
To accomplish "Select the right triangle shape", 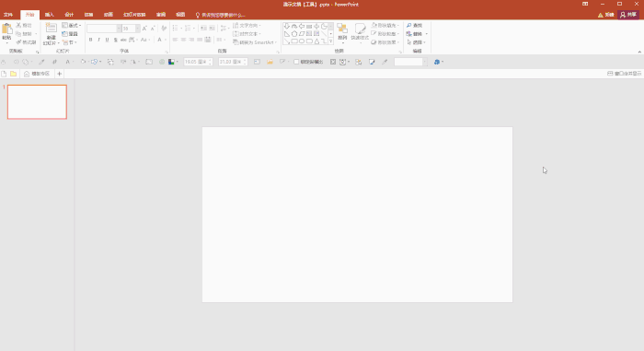I will (287, 34).
